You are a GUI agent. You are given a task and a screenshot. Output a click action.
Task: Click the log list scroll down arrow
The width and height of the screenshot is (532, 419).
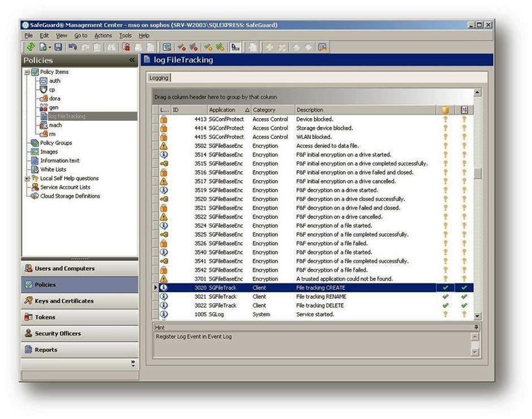coord(478,316)
